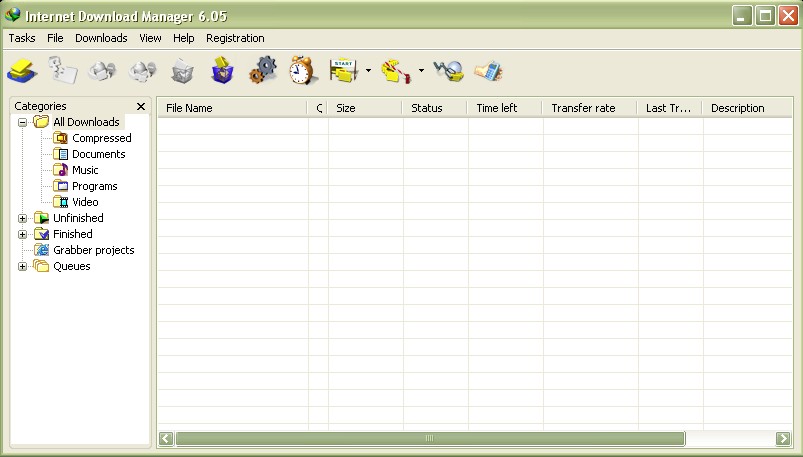
Task: Click the Stop Queue toolbar icon
Action: tap(396, 71)
